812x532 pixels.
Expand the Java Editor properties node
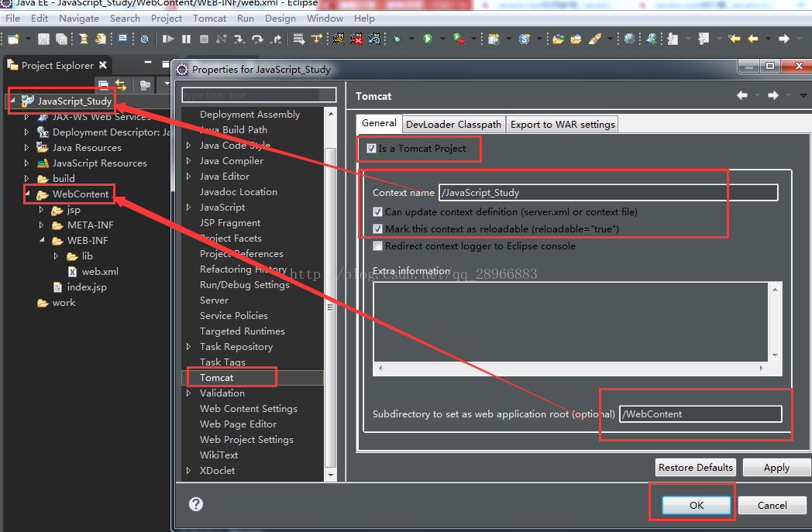point(189,177)
